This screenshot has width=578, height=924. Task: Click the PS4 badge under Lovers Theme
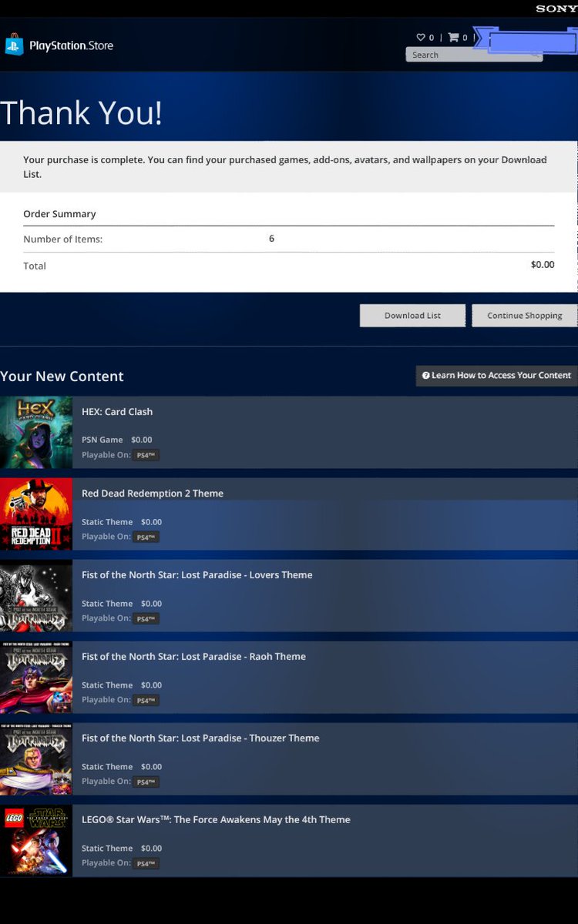[x=146, y=618]
